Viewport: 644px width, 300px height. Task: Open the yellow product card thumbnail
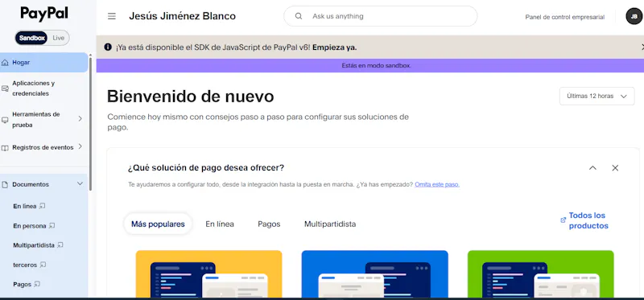(209, 274)
